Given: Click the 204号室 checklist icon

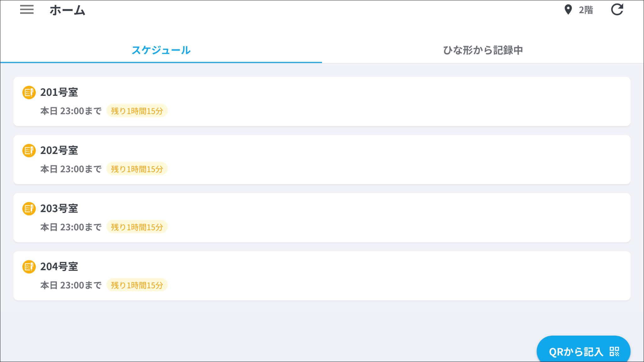Looking at the screenshot, I should click(29, 267).
